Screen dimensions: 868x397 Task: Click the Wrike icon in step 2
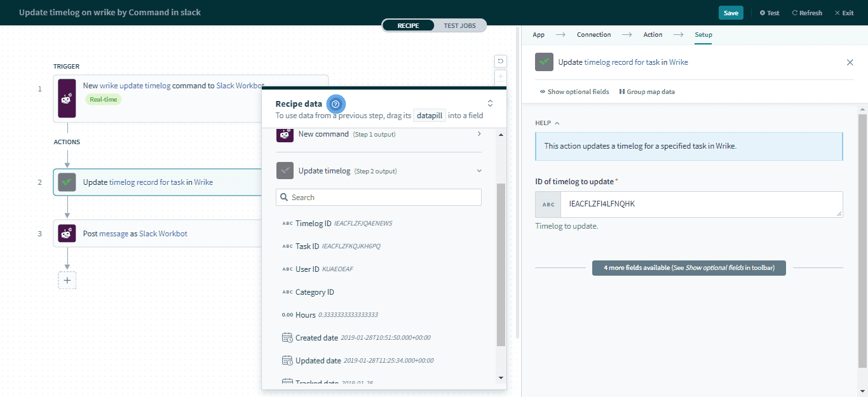(67, 182)
